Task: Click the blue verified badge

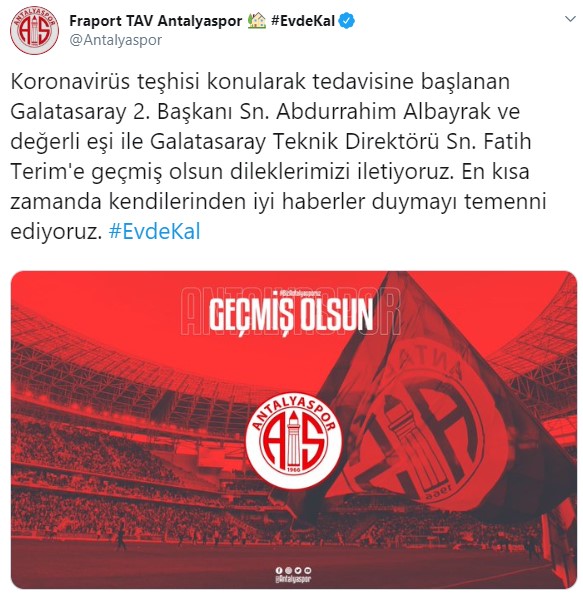Action: pyautogui.click(x=348, y=21)
